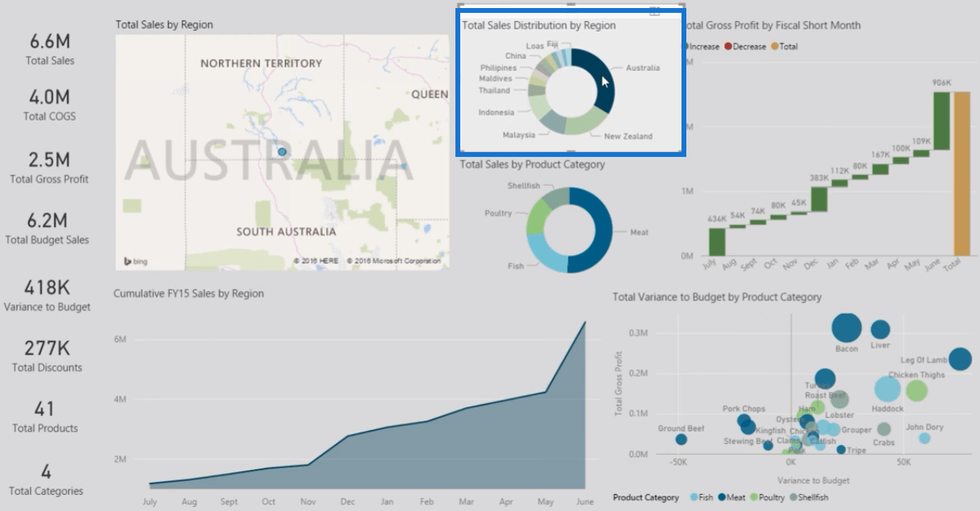Screen dimensions: 980x511
Task: Select the 6.6M Total Sales card
Action: 50,48
